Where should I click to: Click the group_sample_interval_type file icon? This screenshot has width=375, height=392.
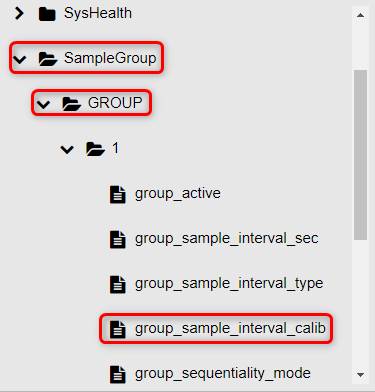pyautogui.click(x=118, y=284)
